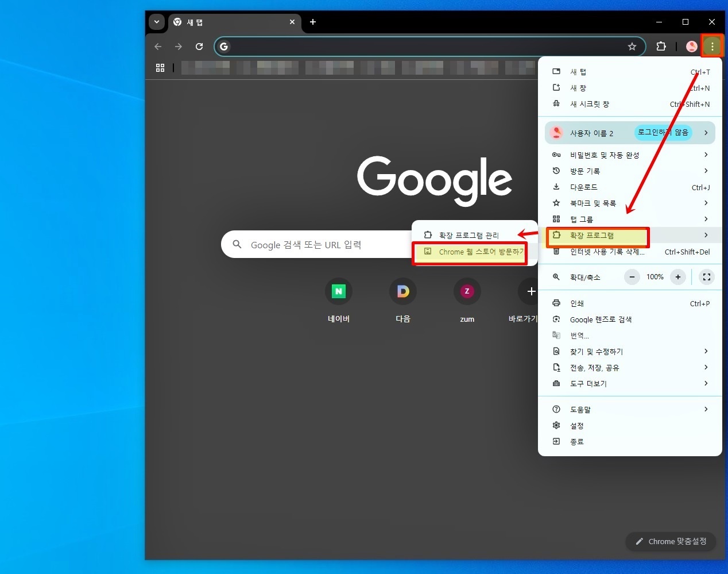This screenshot has height=574, width=728.
Task: Open the profile avatar in toolbar
Action: (x=692, y=47)
